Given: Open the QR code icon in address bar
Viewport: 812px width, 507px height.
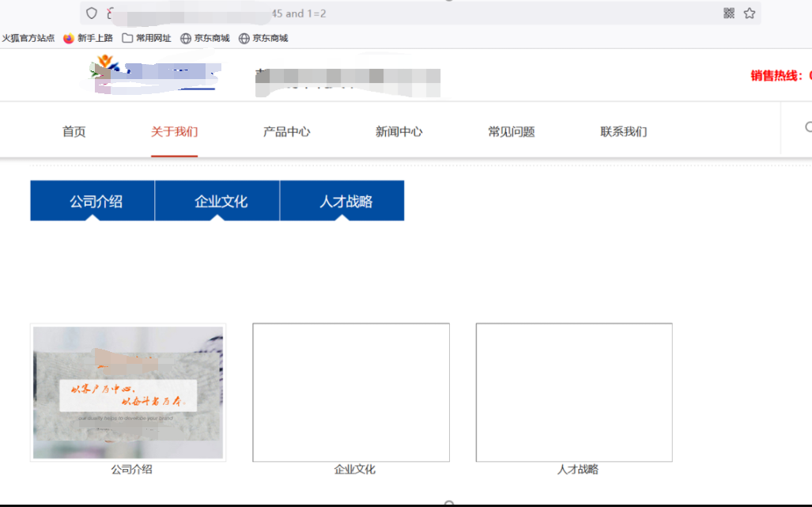Looking at the screenshot, I should coord(729,13).
